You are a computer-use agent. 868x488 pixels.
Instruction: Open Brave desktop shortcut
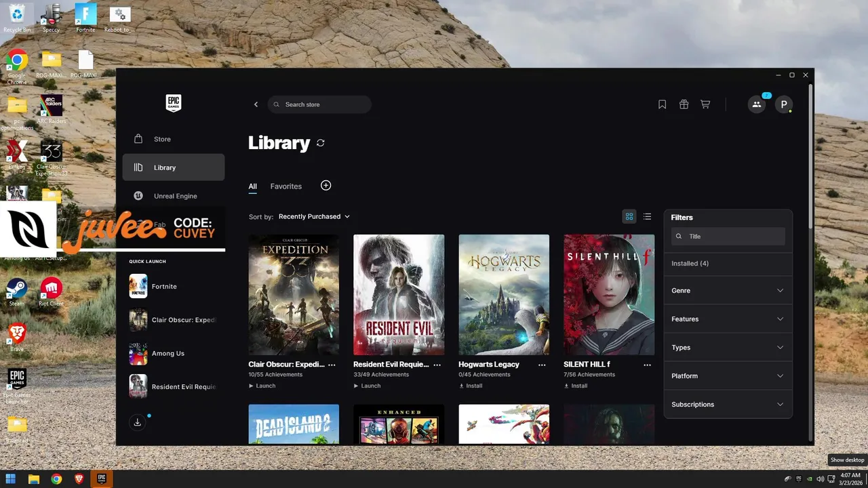click(17, 336)
